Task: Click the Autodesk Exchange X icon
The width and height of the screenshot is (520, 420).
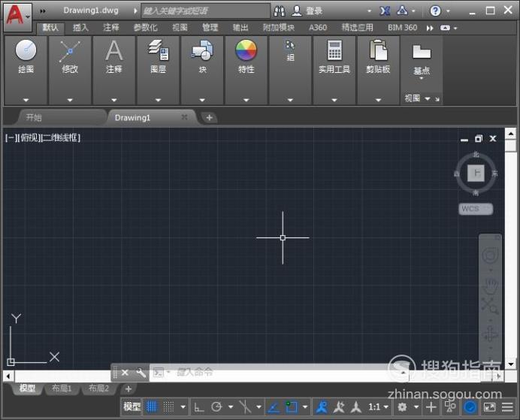Action: point(385,11)
